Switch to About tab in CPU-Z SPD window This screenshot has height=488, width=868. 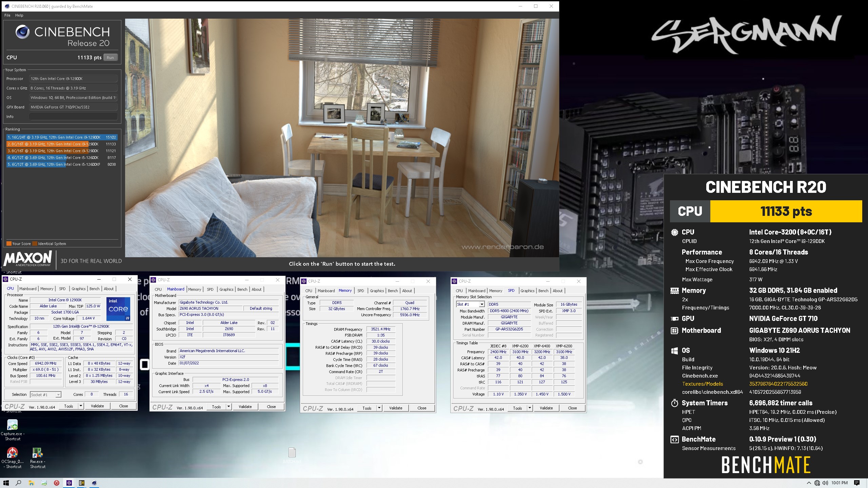pyautogui.click(x=558, y=291)
